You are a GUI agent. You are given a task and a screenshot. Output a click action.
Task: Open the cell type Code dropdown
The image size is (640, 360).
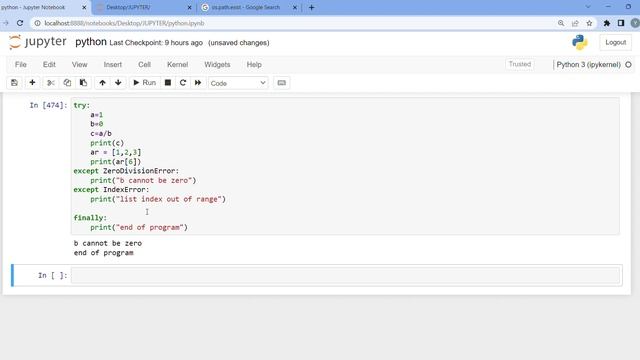tap(238, 83)
